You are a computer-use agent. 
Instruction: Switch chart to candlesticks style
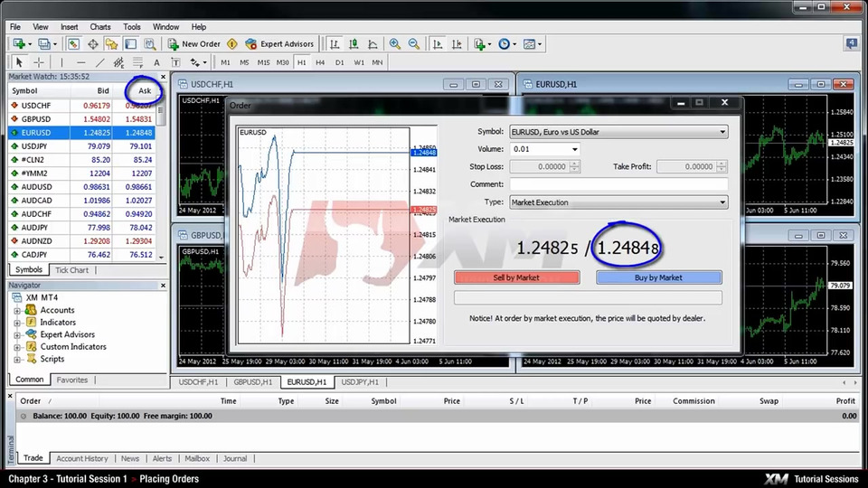coord(354,43)
